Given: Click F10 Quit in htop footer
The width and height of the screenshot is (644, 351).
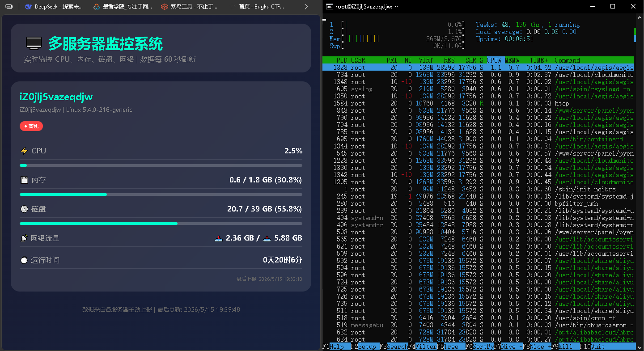Looking at the screenshot, I should 593,347.
